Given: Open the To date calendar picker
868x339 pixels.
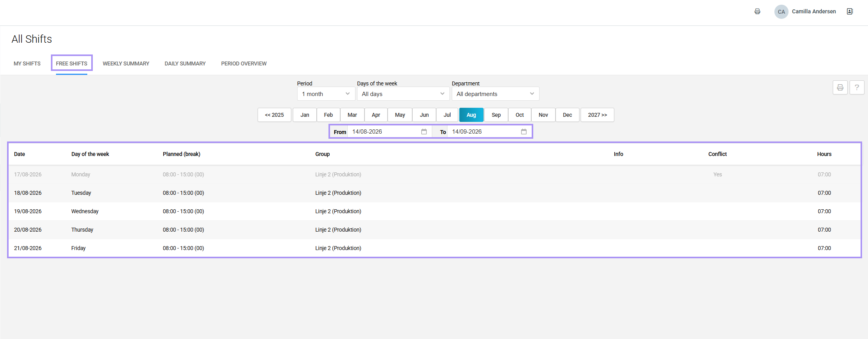Looking at the screenshot, I should tap(523, 132).
